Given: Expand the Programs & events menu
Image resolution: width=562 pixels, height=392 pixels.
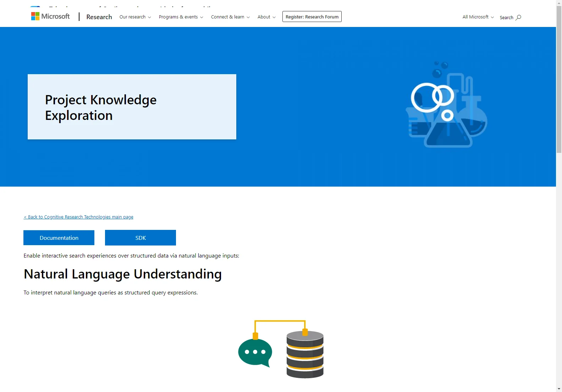Looking at the screenshot, I should (x=181, y=17).
